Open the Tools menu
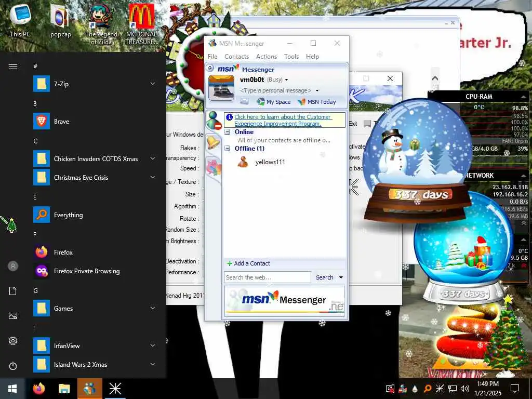This screenshot has height=399, width=532. click(291, 56)
